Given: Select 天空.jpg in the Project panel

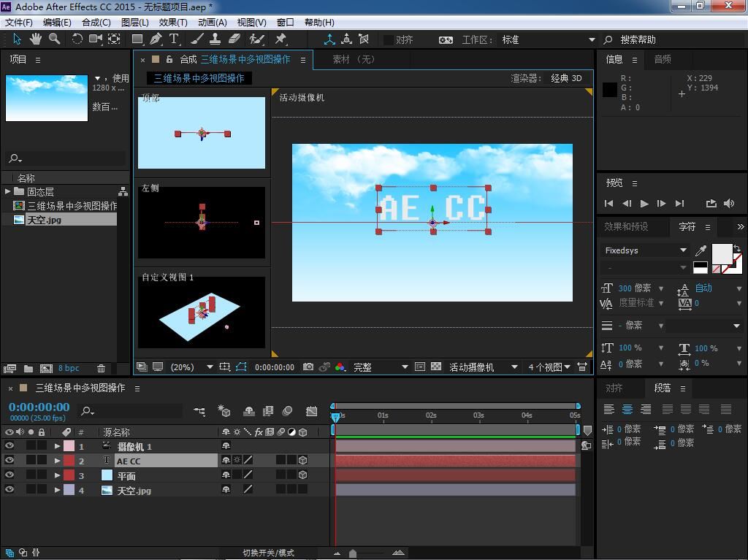Looking at the screenshot, I should coord(44,220).
